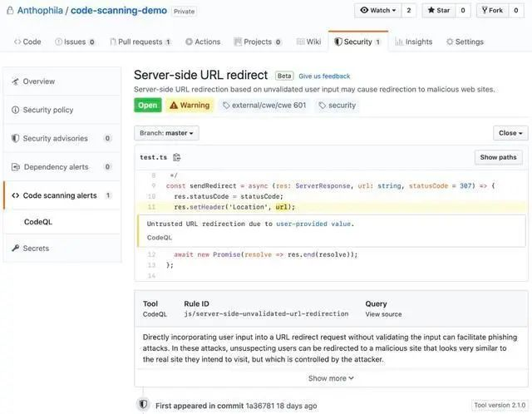532x414 pixels.
Task: Click the repository lock icon
Action: pos(9,11)
